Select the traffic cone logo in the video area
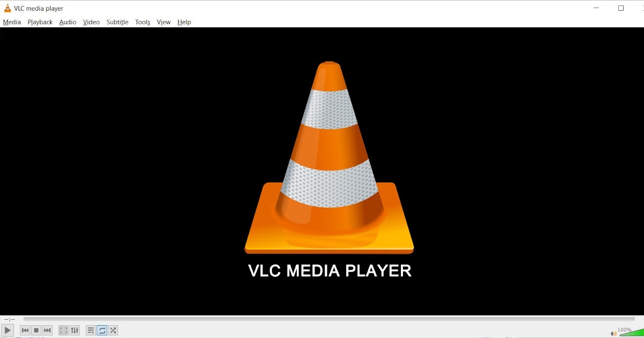 point(328,161)
